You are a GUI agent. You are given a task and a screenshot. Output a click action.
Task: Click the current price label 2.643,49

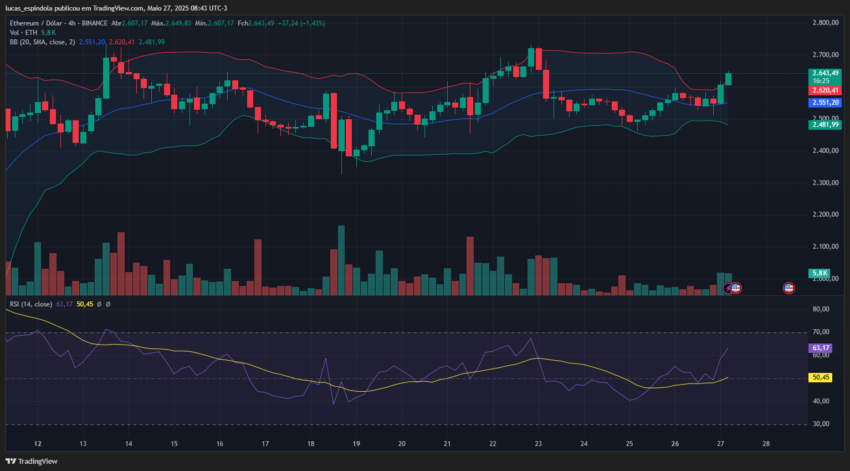point(825,73)
